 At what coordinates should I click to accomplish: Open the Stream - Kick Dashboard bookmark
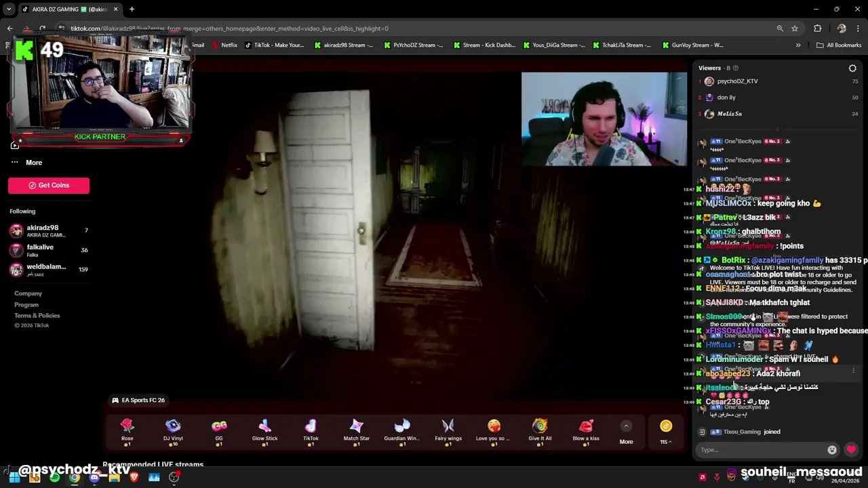484,45
